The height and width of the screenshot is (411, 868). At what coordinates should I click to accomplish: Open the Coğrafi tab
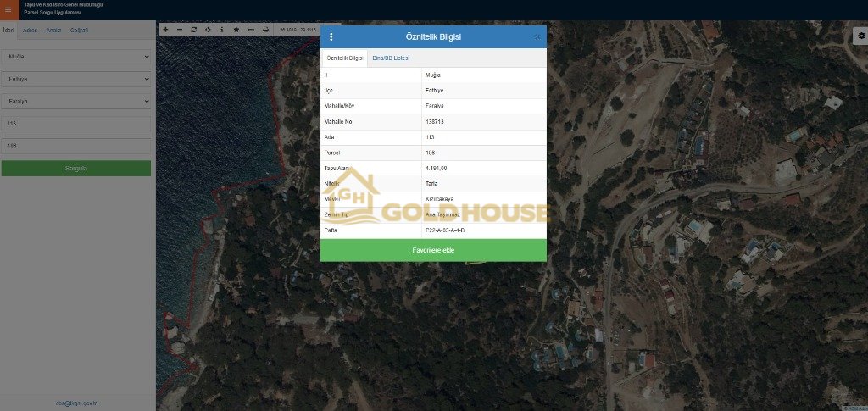point(78,31)
